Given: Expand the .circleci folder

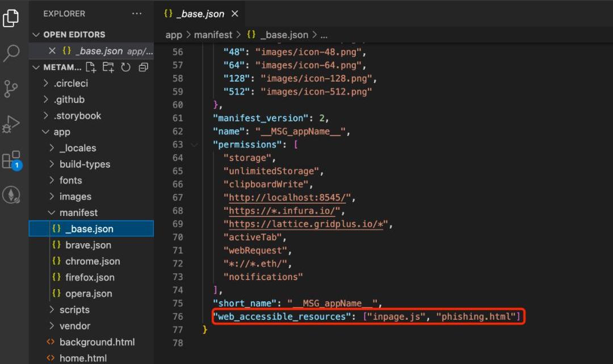Looking at the screenshot, I should click(46, 83).
